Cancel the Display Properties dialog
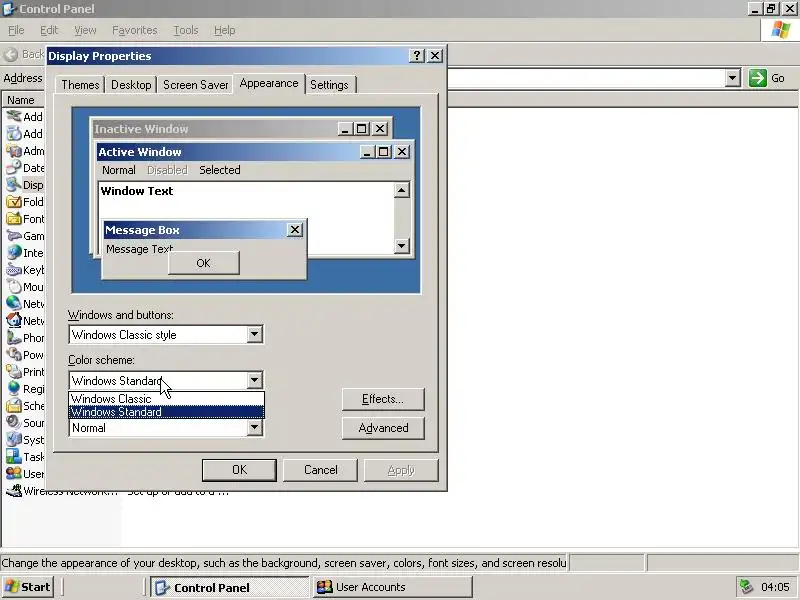Image resolution: width=800 pixels, height=600 pixels. click(320, 470)
